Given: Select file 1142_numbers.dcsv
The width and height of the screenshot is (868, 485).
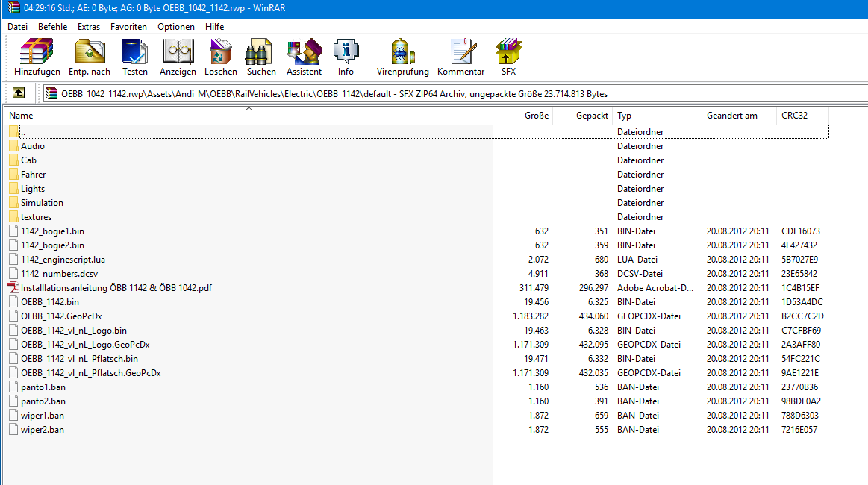Looking at the screenshot, I should click(59, 274).
